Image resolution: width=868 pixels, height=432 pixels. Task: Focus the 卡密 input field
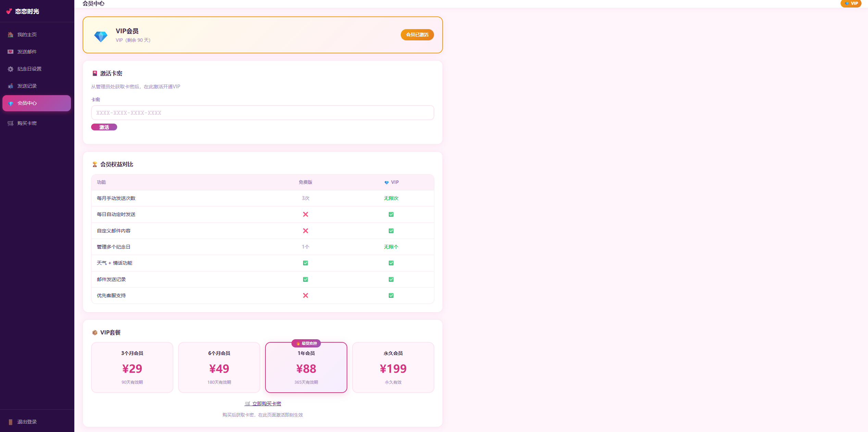tap(263, 113)
